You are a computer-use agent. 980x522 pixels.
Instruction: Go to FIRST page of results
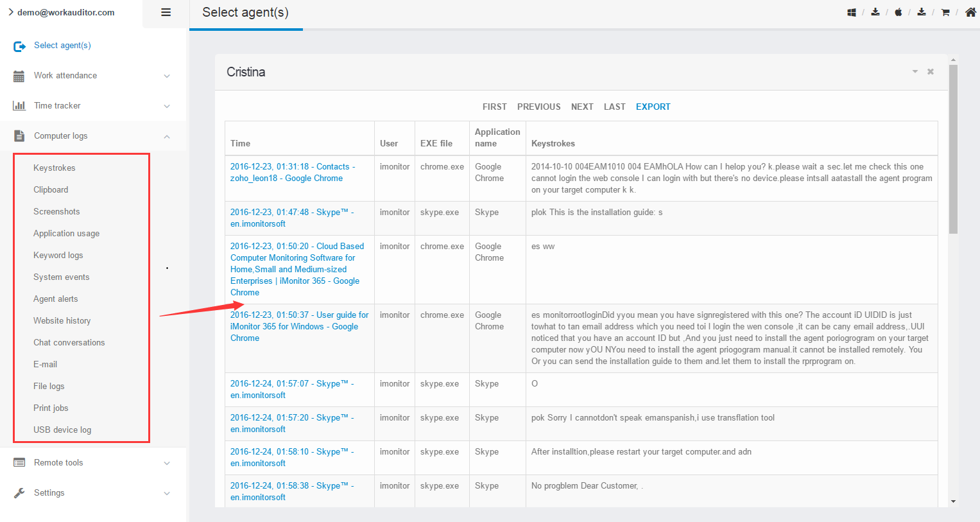click(495, 107)
